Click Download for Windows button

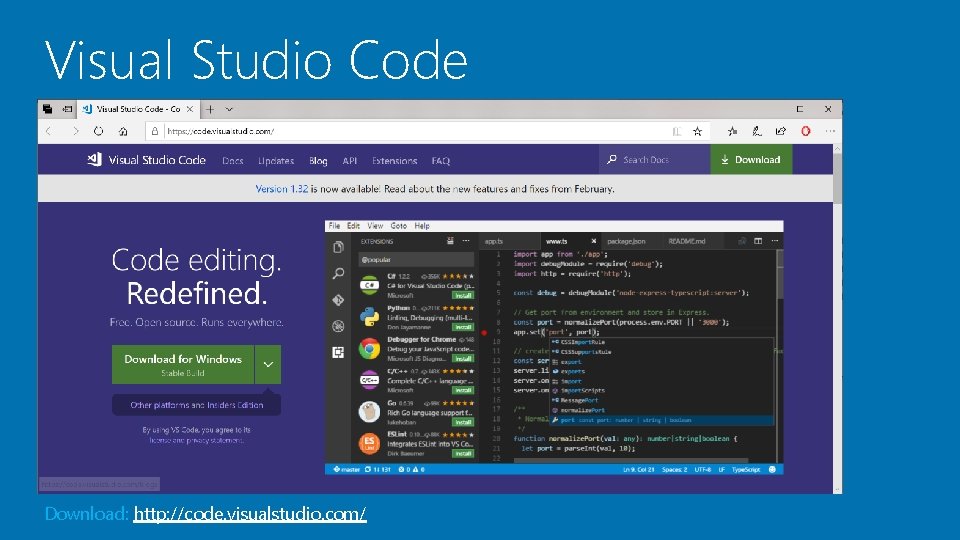coord(182,364)
